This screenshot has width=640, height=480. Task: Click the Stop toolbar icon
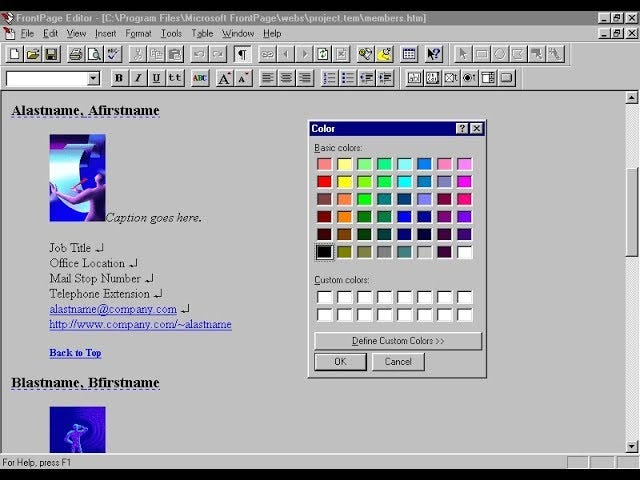pyautogui.click(x=342, y=54)
